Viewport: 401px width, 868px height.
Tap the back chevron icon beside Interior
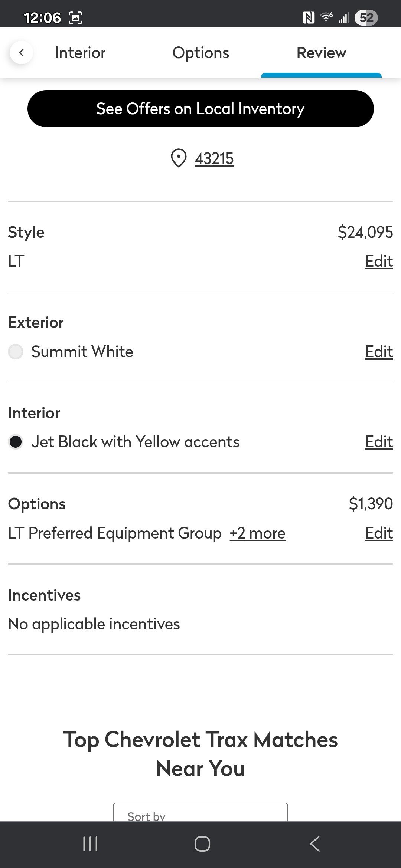tap(22, 53)
